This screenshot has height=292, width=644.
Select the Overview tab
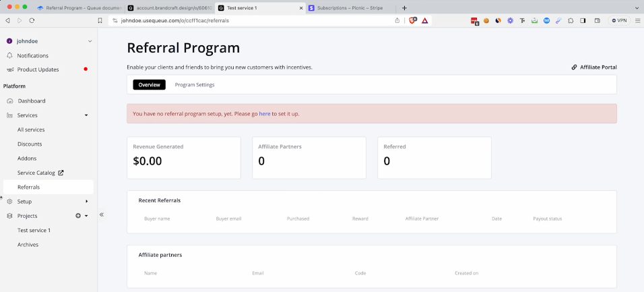point(149,85)
